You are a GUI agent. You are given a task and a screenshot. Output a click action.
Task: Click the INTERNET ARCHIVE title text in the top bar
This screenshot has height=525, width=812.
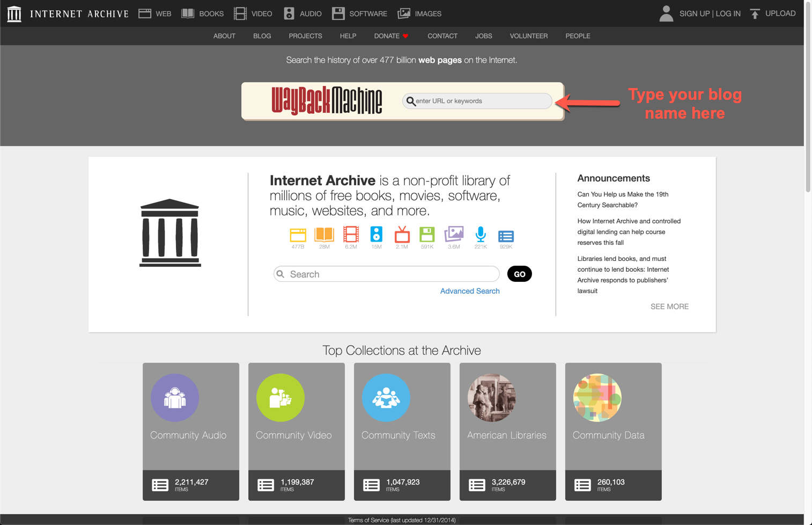79,14
